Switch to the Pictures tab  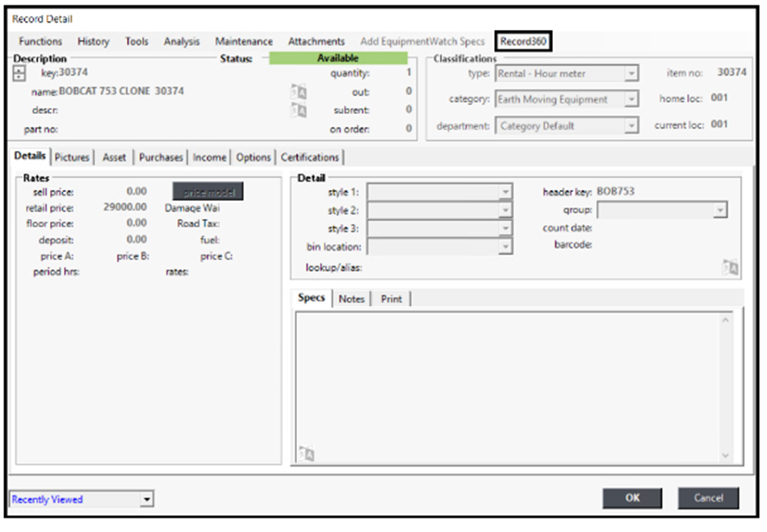(x=72, y=157)
